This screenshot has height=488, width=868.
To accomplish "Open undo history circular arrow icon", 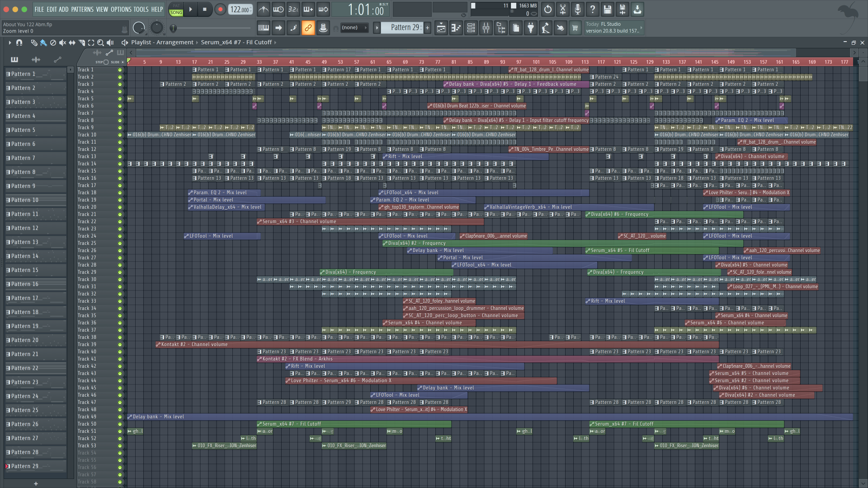I will point(548,9).
